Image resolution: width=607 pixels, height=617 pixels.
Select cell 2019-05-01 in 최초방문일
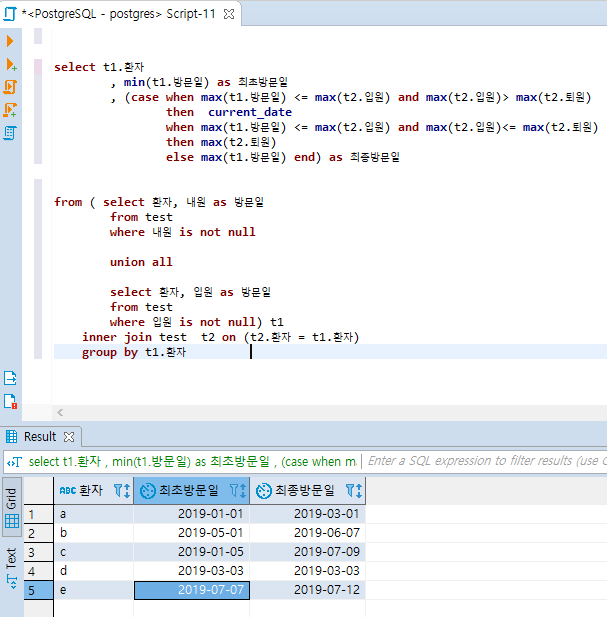pyautogui.click(x=192, y=533)
